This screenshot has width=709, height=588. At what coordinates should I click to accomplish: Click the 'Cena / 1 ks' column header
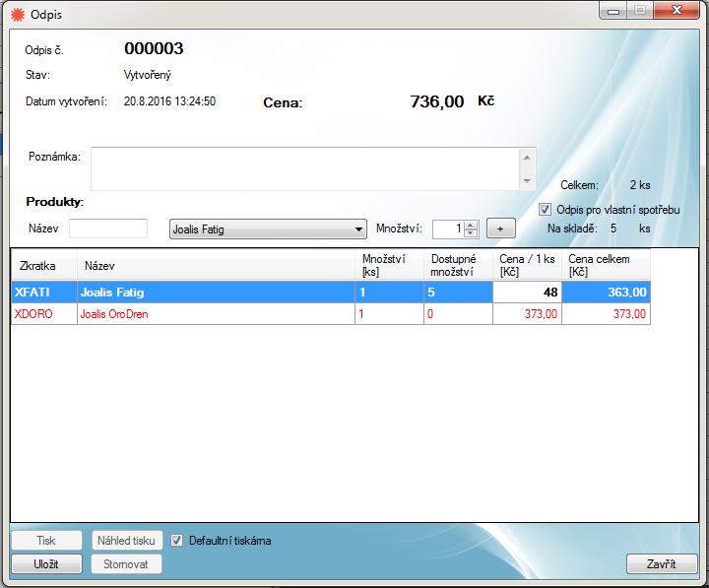click(527, 266)
